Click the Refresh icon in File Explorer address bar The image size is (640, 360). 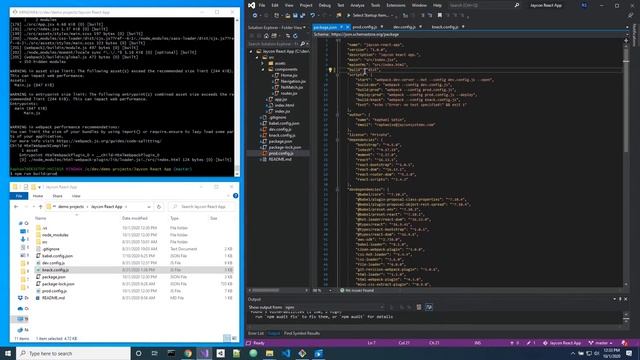click(x=159, y=207)
